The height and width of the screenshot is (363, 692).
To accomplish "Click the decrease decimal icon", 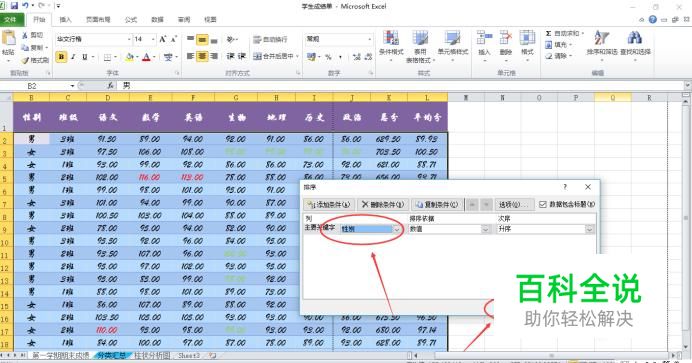I will [369, 57].
